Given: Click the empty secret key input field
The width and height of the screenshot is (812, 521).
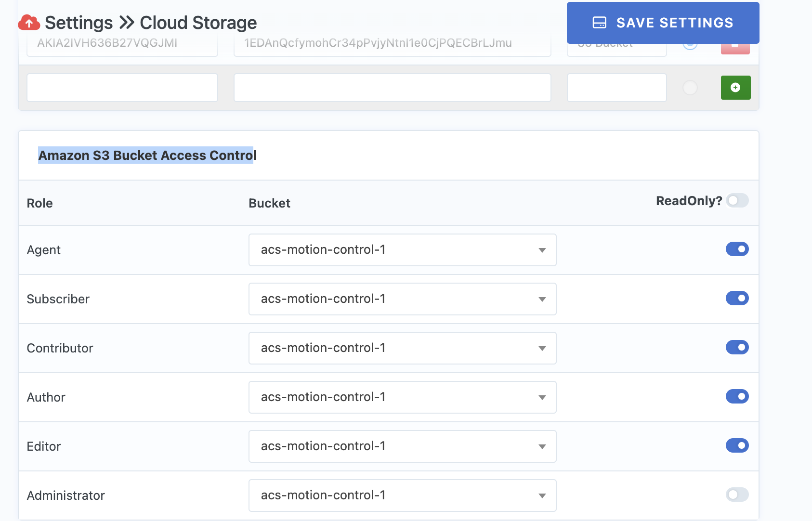Looking at the screenshot, I should click(393, 88).
